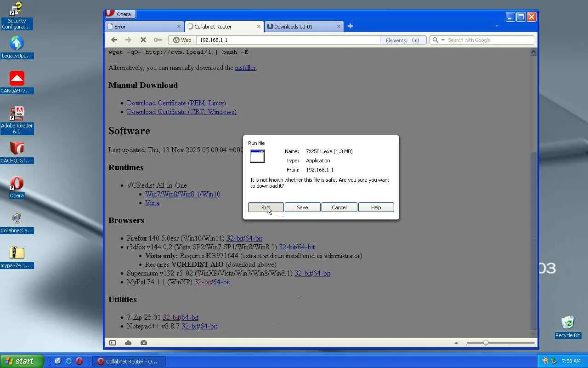Launch Opera from the quick launch bar
Image resolution: width=588 pixels, height=368 pixels.
[79, 361]
